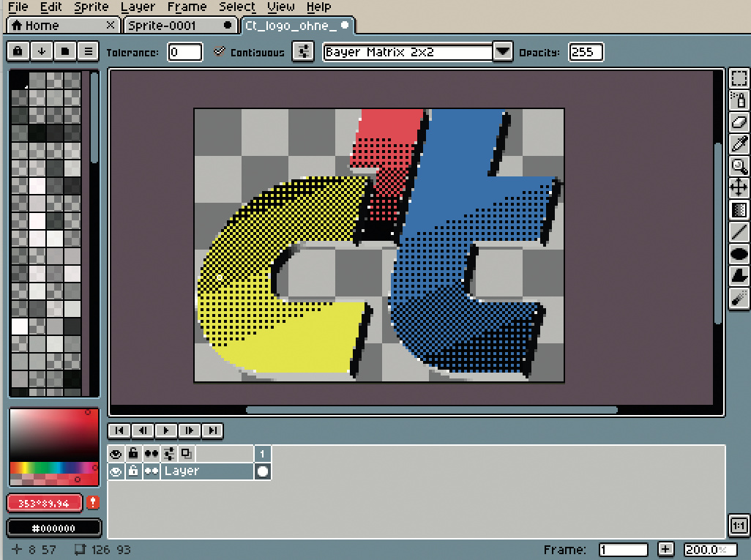
Task: Select the Spray tool
Action: click(739, 100)
